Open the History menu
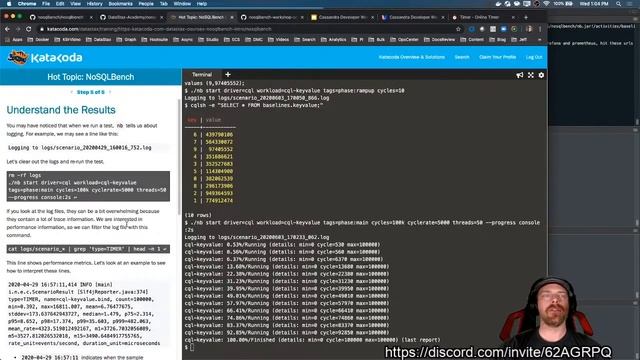The height and width of the screenshot is (360, 640). click(x=94, y=4)
